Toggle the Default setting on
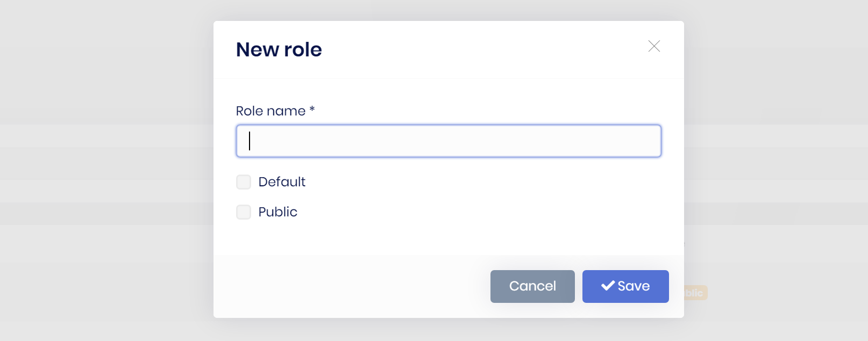Image resolution: width=868 pixels, height=341 pixels. click(244, 182)
